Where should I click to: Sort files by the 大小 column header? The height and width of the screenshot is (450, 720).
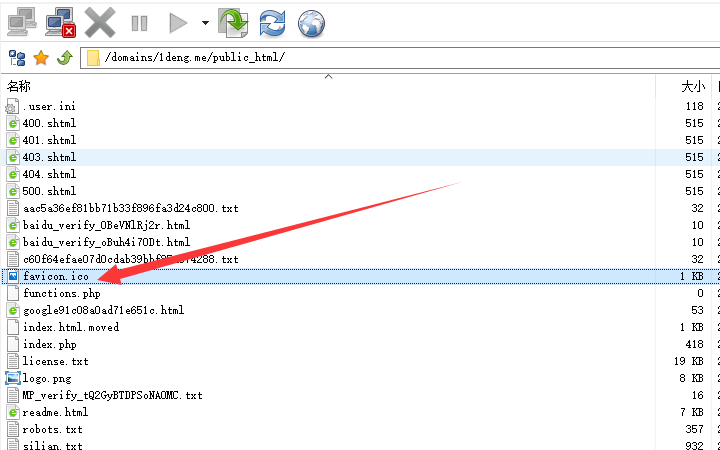click(692, 88)
